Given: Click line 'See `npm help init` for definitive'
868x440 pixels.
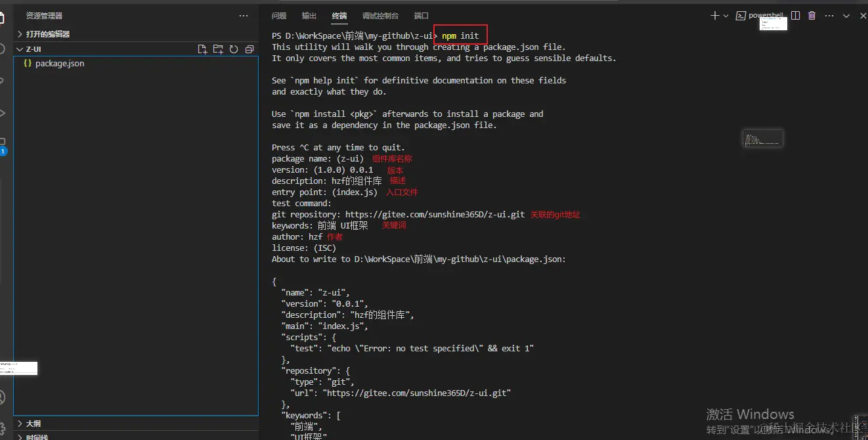Looking at the screenshot, I should pyautogui.click(x=419, y=81).
